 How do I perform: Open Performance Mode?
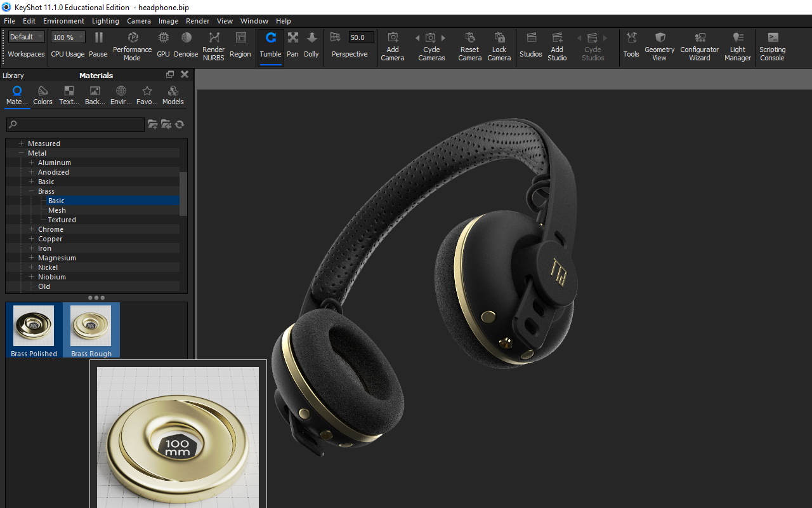[x=132, y=46]
